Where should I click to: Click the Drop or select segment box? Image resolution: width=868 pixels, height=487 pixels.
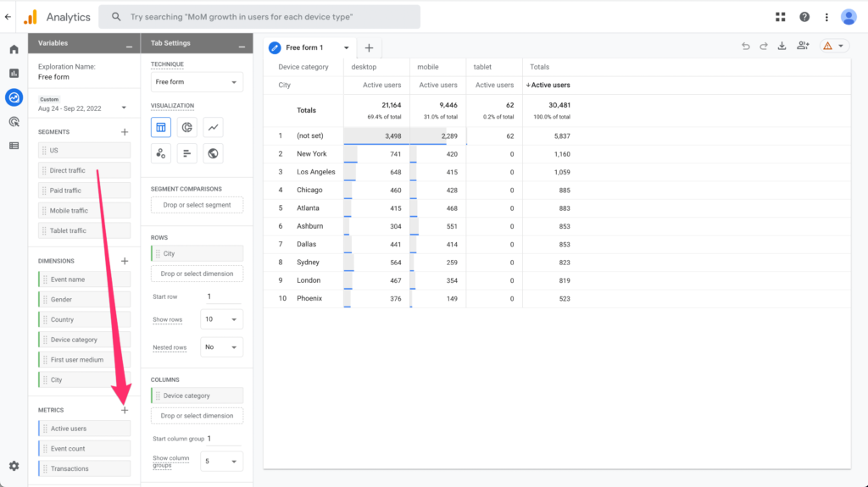[197, 205]
